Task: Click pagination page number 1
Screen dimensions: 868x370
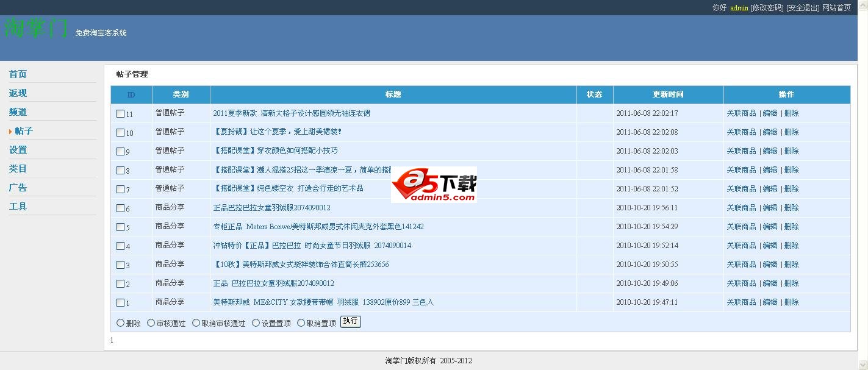Action: [112, 340]
